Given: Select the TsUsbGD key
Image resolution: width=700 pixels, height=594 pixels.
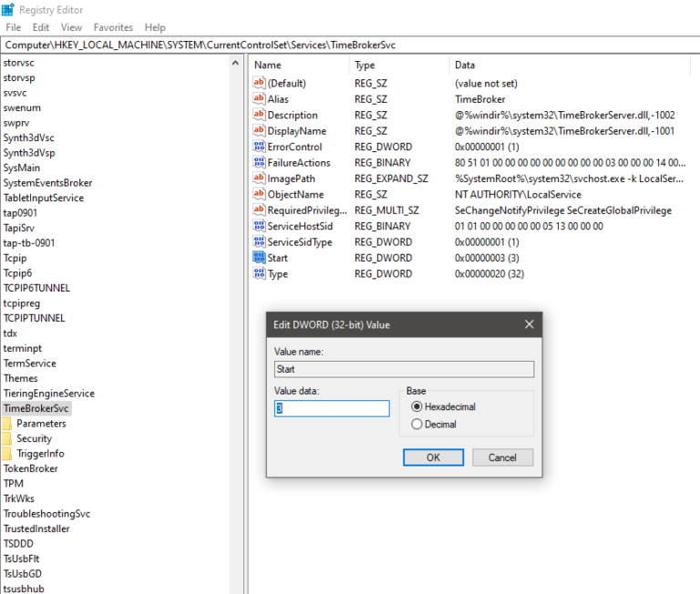Looking at the screenshot, I should coord(22,574).
